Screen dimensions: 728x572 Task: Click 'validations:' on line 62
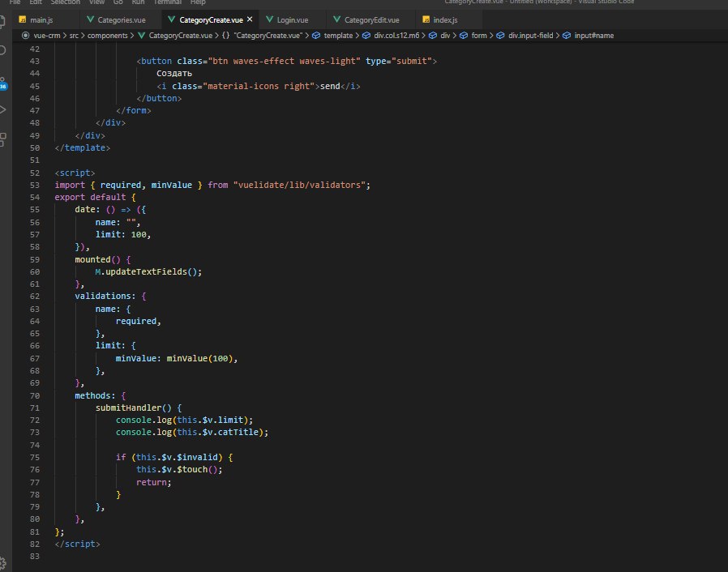tap(105, 296)
